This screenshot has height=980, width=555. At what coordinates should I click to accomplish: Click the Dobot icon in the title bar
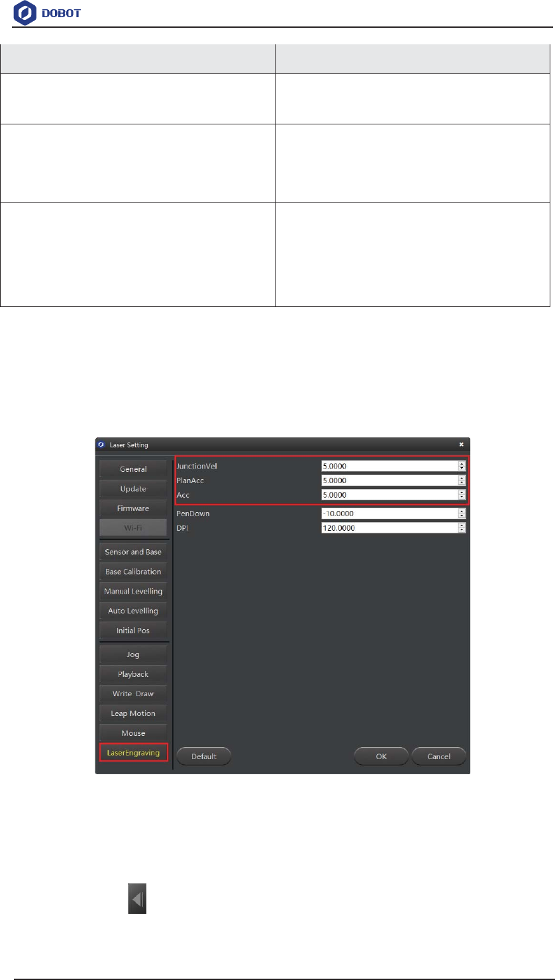[101, 445]
